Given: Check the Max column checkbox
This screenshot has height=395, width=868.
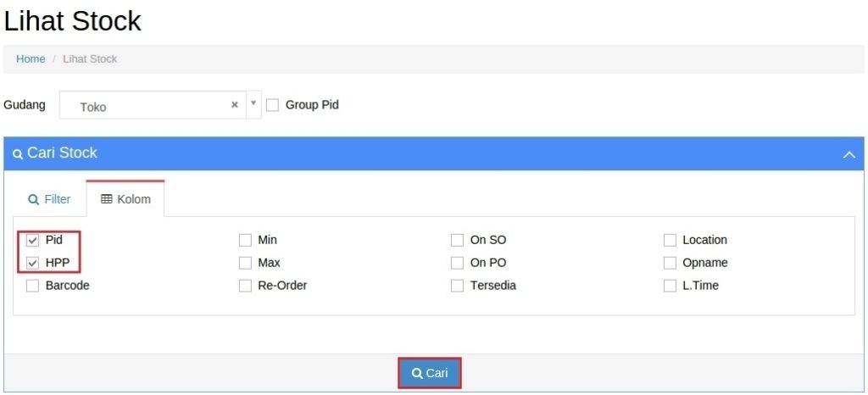Looking at the screenshot, I should pos(245,264).
